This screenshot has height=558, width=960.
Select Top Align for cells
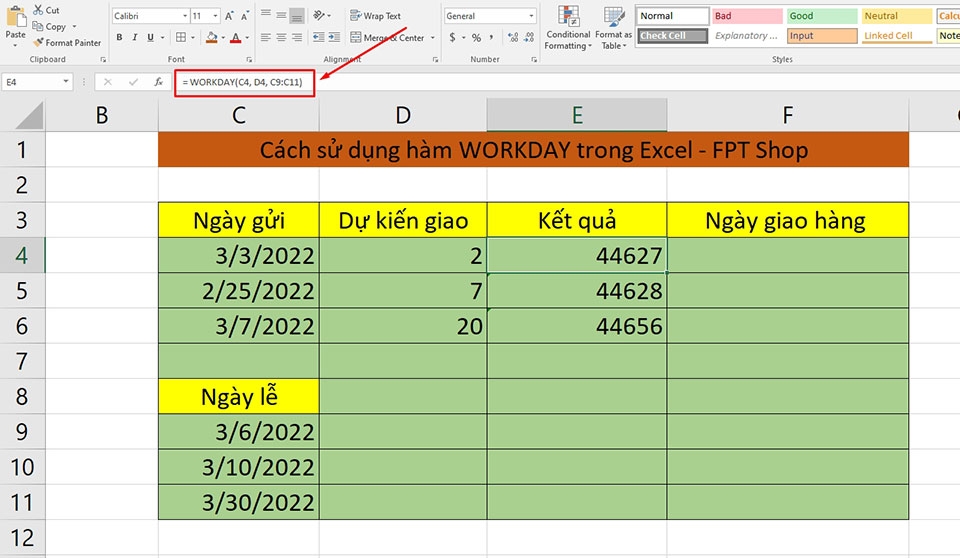266,15
